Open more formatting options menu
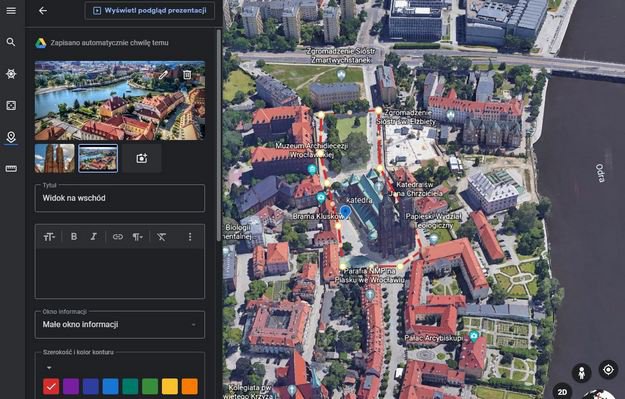625x399 pixels. (190, 237)
